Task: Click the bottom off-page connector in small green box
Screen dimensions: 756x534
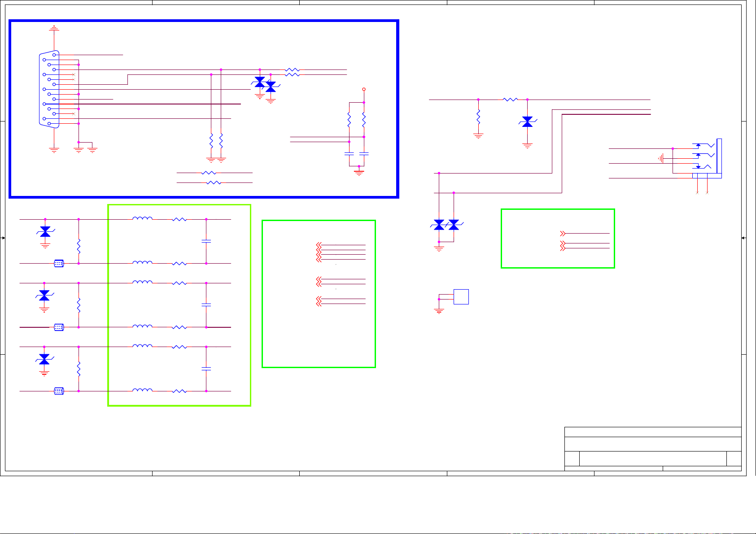Action: [563, 248]
